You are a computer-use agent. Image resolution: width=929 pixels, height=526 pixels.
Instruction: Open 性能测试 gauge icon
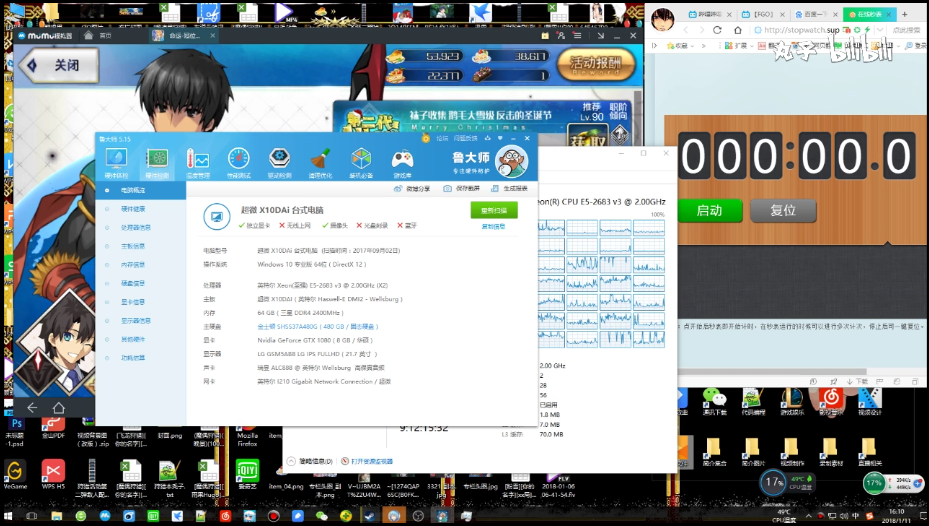point(239,163)
